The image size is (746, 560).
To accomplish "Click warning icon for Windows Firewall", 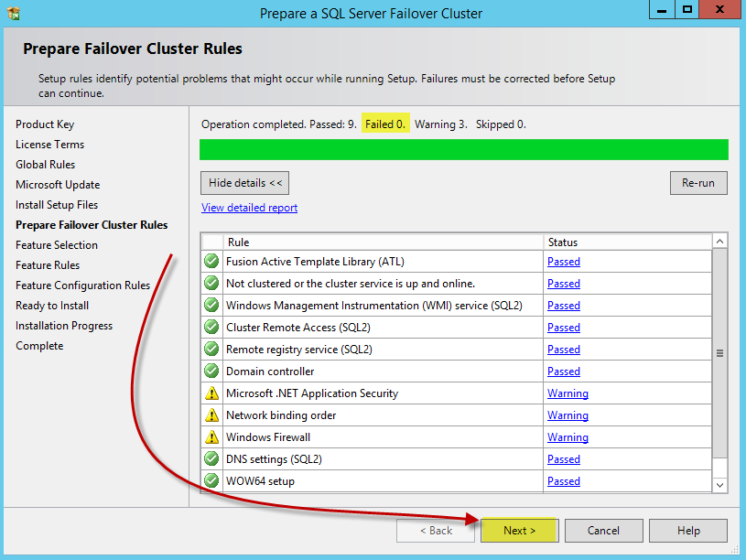I will pos(211,436).
